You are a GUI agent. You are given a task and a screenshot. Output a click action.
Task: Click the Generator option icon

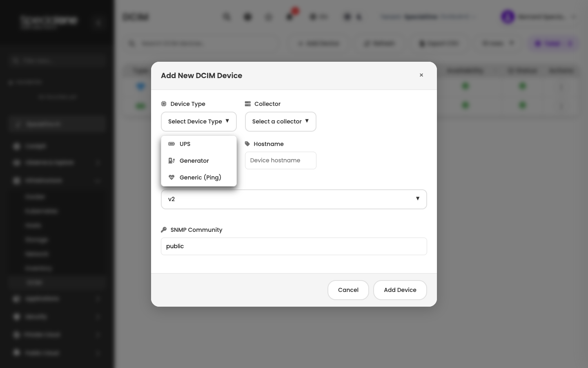click(171, 161)
